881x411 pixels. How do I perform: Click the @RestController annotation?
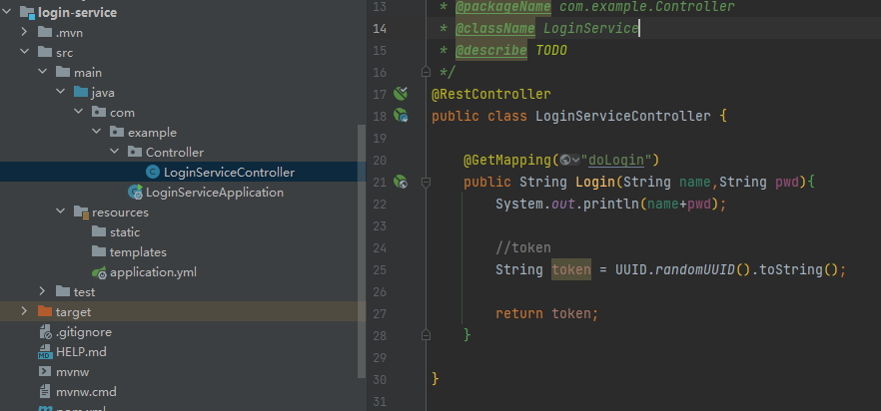point(491,94)
